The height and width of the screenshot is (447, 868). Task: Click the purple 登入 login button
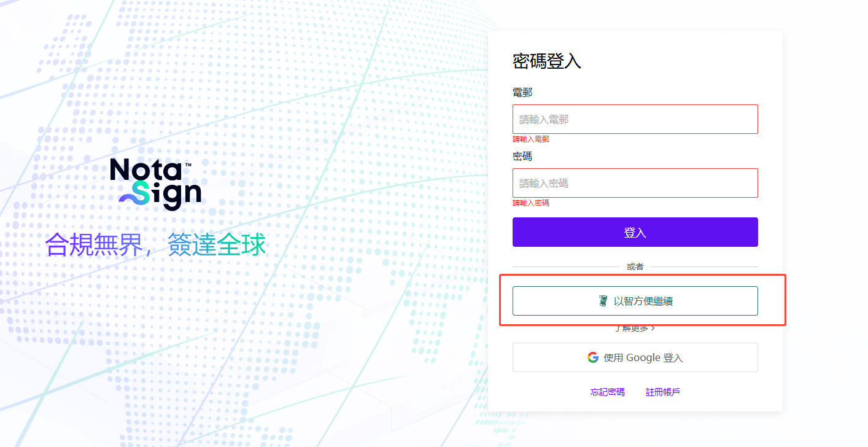pyautogui.click(x=635, y=232)
